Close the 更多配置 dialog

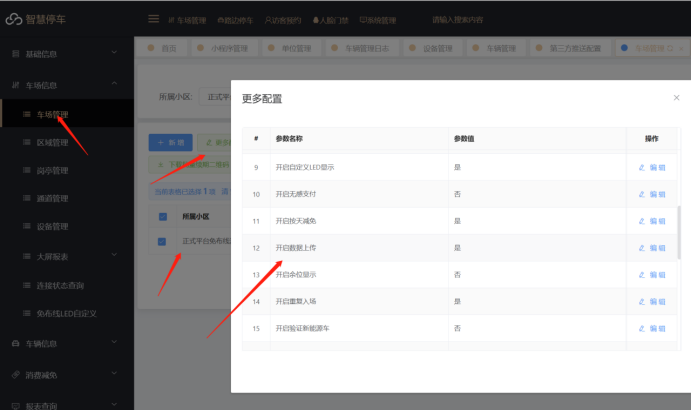pos(676,97)
